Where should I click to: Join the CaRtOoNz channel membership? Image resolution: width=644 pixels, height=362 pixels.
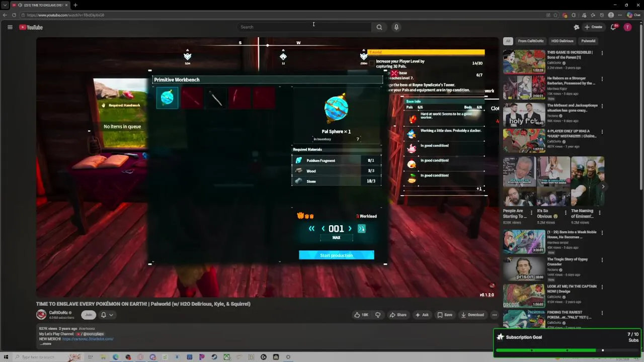89,315
